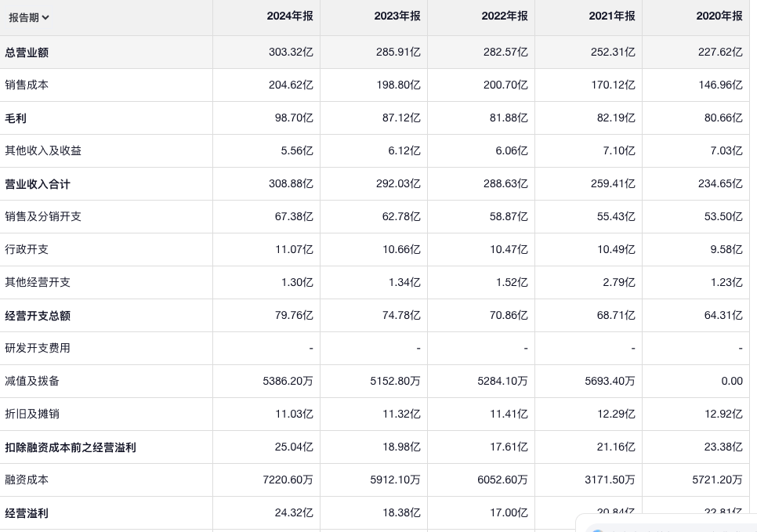Click the 经营开支总额 row label

[x=38, y=316]
